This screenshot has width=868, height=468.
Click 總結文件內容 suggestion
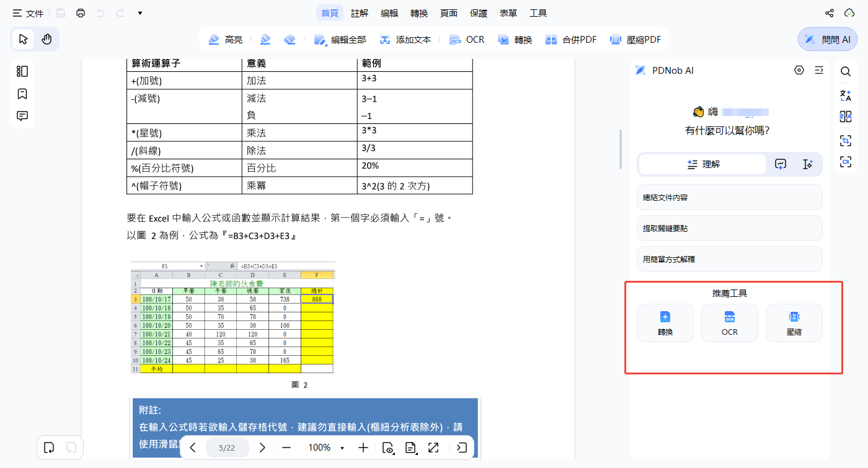coord(730,198)
